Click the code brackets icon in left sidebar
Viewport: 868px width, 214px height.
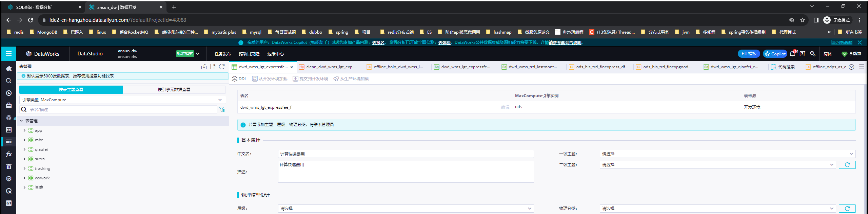point(9,203)
